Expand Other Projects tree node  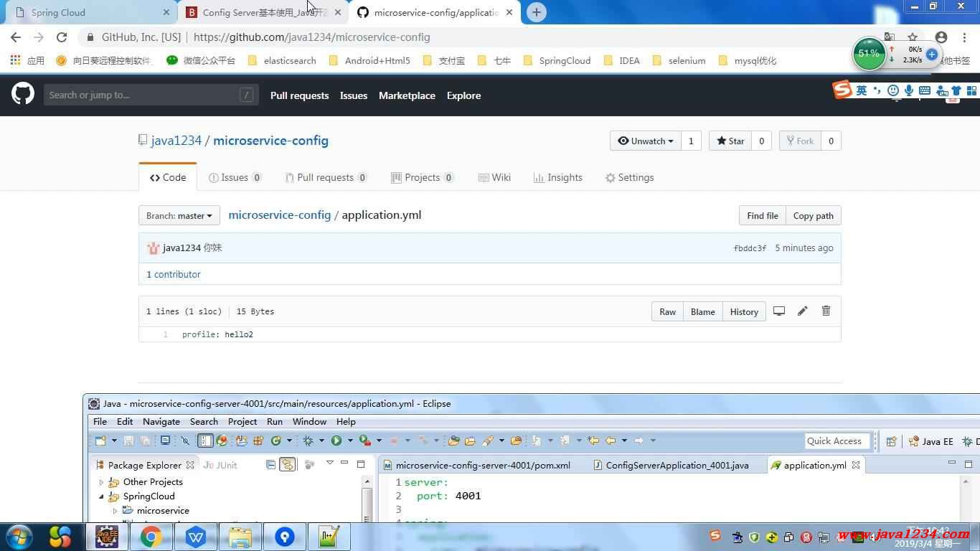pos(101,482)
